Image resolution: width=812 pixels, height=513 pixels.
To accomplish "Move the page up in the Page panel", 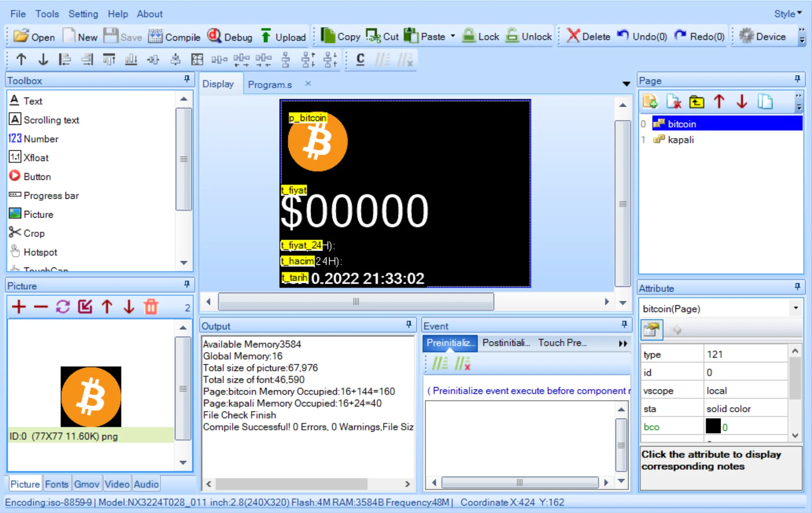I will 719,102.
